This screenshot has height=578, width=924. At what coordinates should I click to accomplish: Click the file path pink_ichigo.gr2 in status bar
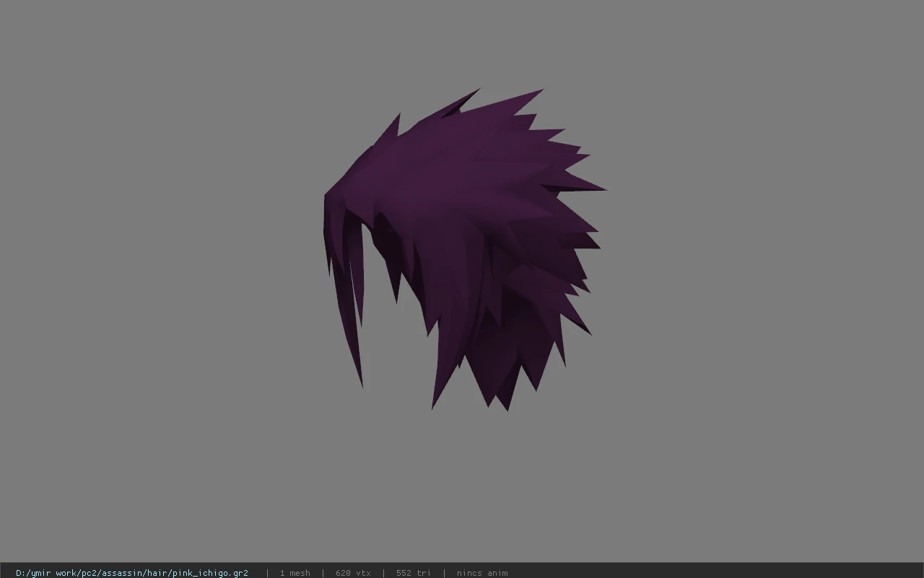click(132, 573)
